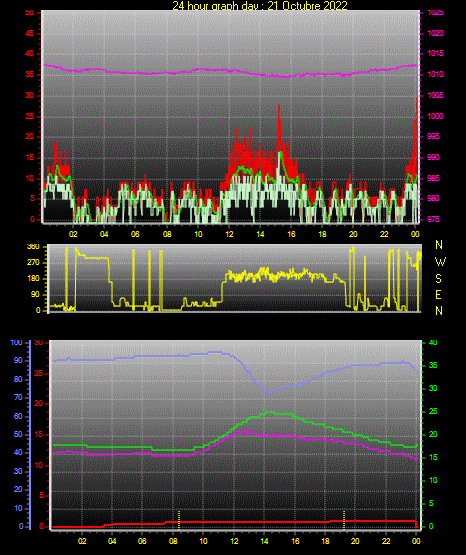
Task: Click the 1010 value on pressure axis
Action: pos(435,74)
